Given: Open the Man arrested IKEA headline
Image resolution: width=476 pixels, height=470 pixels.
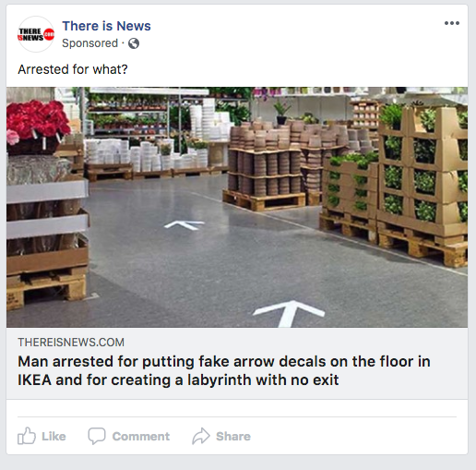Looking at the screenshot, I should [x=224, y=370].
